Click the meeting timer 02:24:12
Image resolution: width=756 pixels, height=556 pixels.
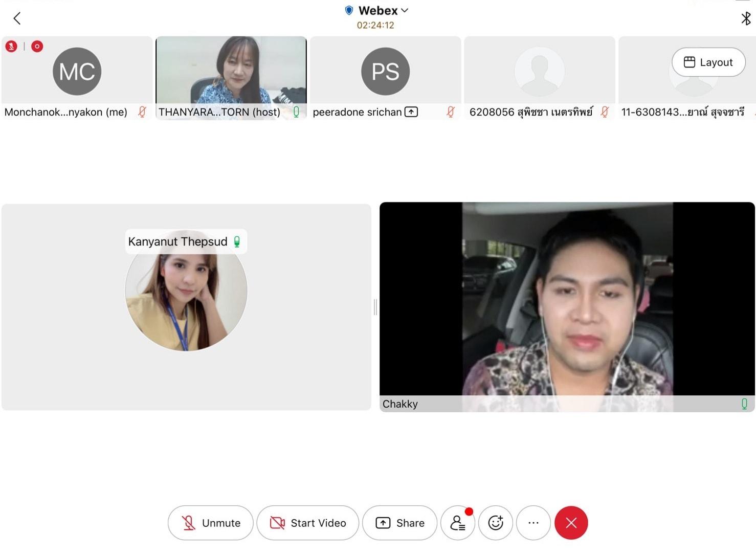point(375,25)
